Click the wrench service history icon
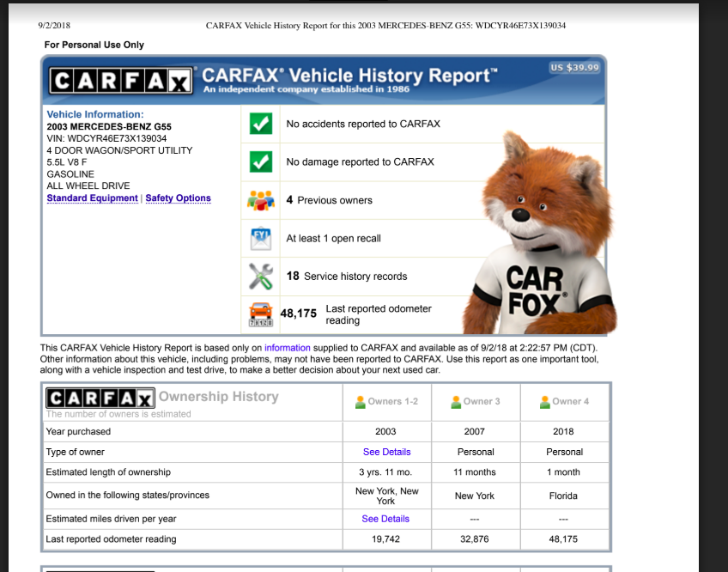 [261, 277]
